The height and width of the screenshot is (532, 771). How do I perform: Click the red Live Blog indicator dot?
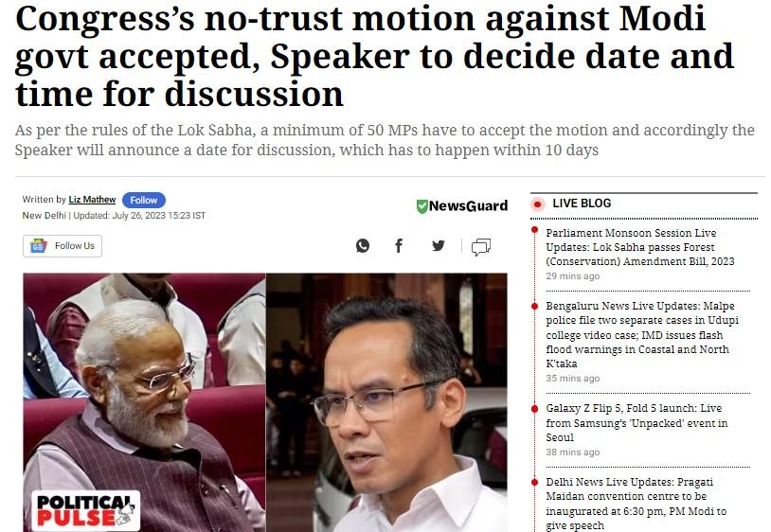click(x=538, y=204)
